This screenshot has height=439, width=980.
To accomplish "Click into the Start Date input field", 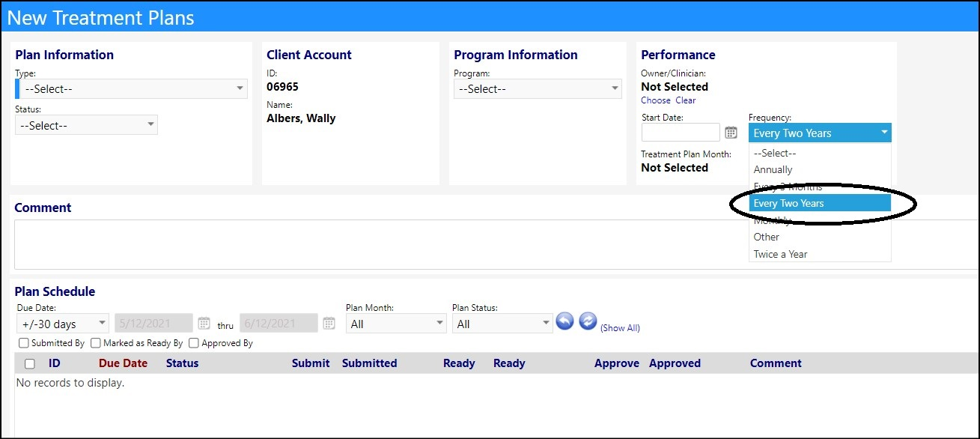I will [681, 133].
